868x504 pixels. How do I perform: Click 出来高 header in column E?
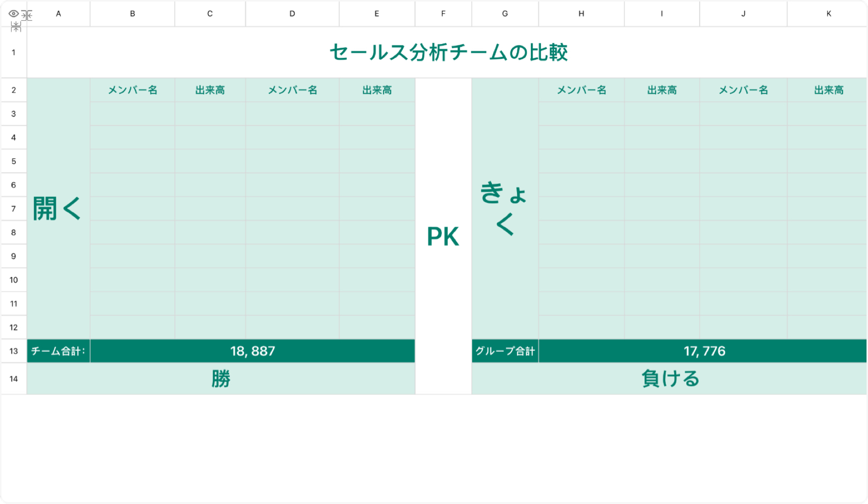(x=377, y=90)
